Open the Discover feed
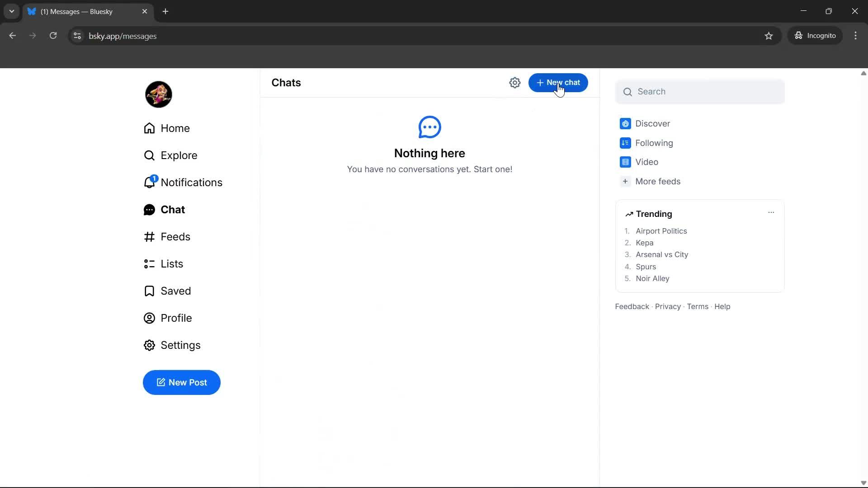The height and width of the screenshot is (488, 868). (x=652, y=123)
